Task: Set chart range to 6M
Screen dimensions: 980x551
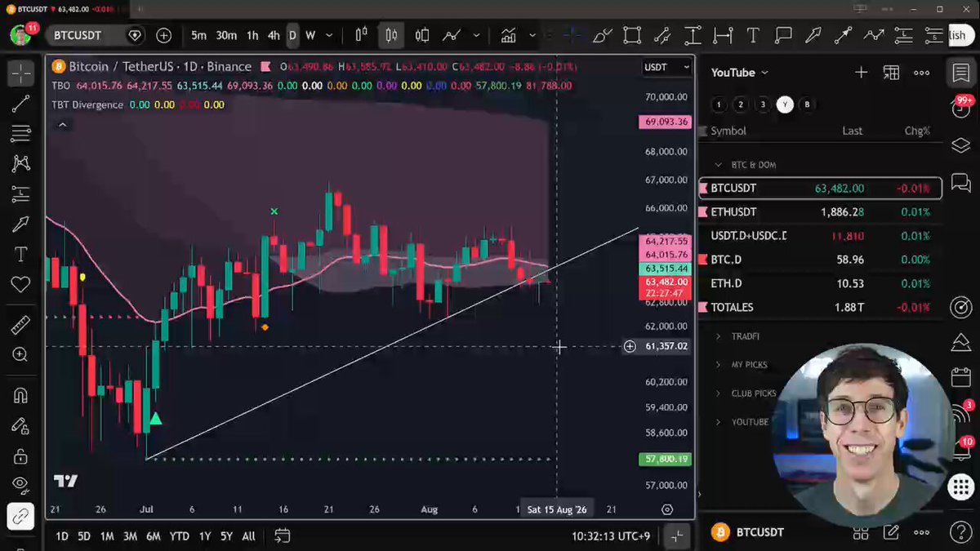Action: pos(153,536)
